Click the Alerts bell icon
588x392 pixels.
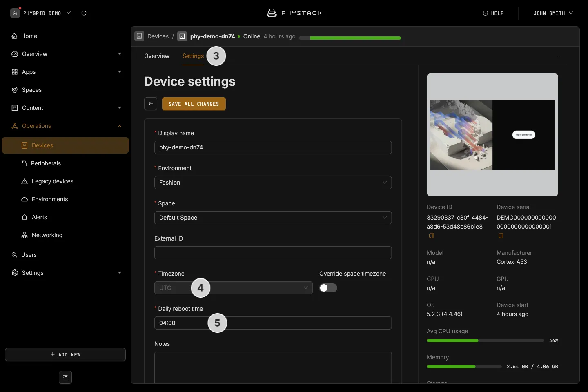pyautogui.click(x=24, y=217)
